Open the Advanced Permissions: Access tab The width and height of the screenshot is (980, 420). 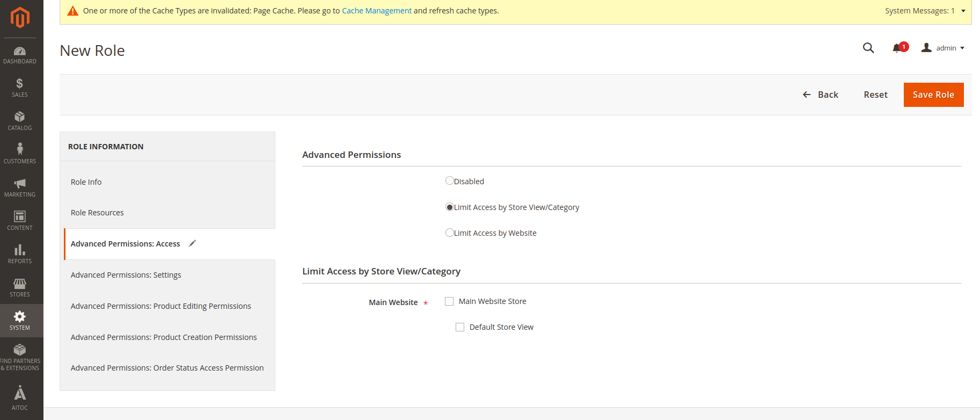[170, 244]
